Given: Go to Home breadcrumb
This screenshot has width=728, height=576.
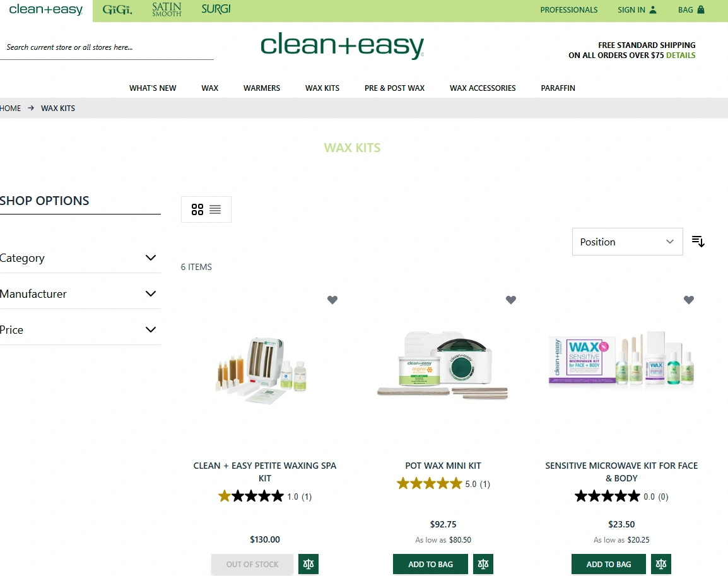Looking at the screenshot, I should (x=10, y=108).
